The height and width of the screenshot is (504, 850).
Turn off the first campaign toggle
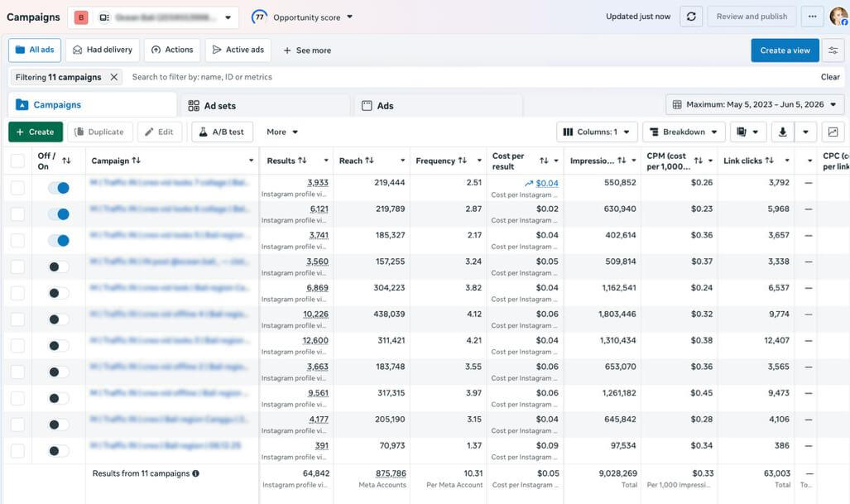point(59,188)
